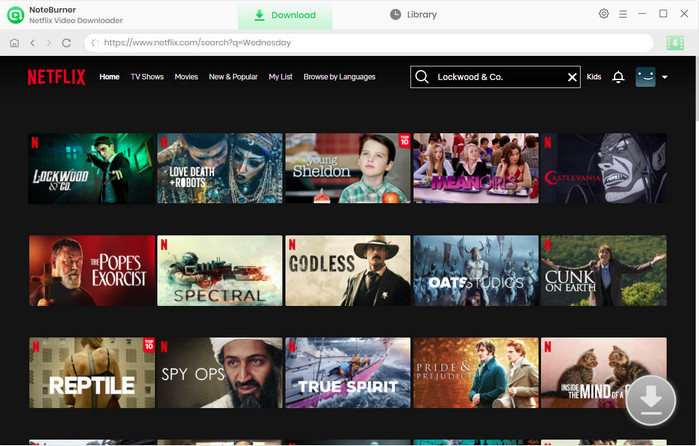
Task: Navigate back with the left arrow
Action: click(x=33, y=43)
